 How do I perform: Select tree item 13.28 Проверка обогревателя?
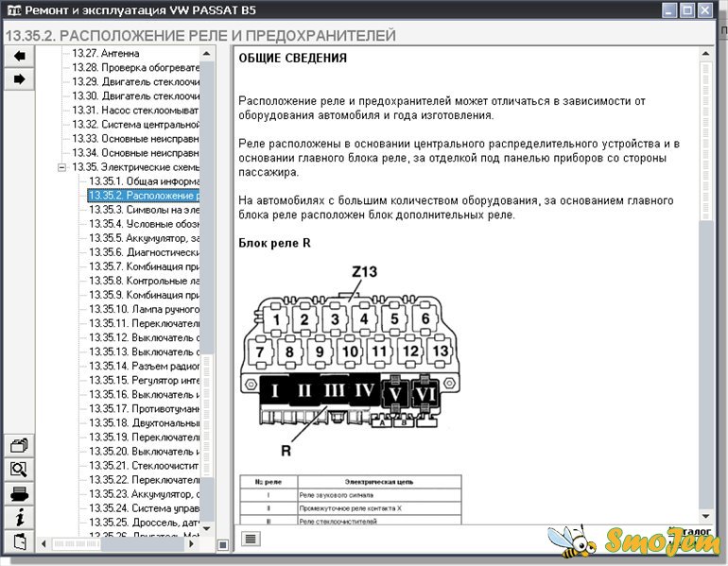tap(135, 68)
